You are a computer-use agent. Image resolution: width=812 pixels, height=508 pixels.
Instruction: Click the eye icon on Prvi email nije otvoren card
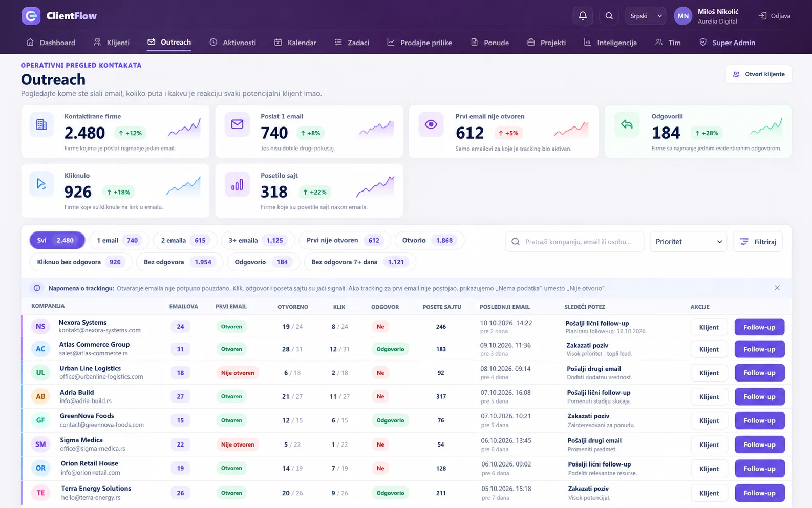[431, 124]
